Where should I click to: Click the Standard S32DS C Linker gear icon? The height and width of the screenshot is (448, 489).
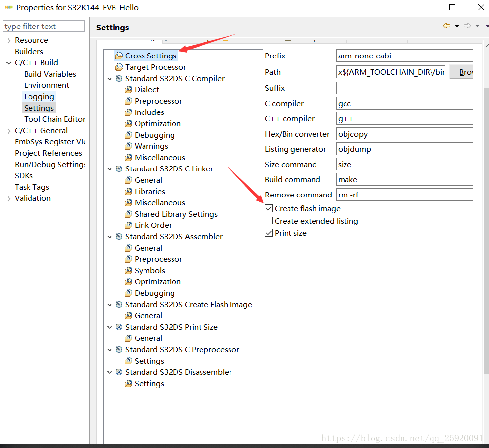tap(119, 168)
